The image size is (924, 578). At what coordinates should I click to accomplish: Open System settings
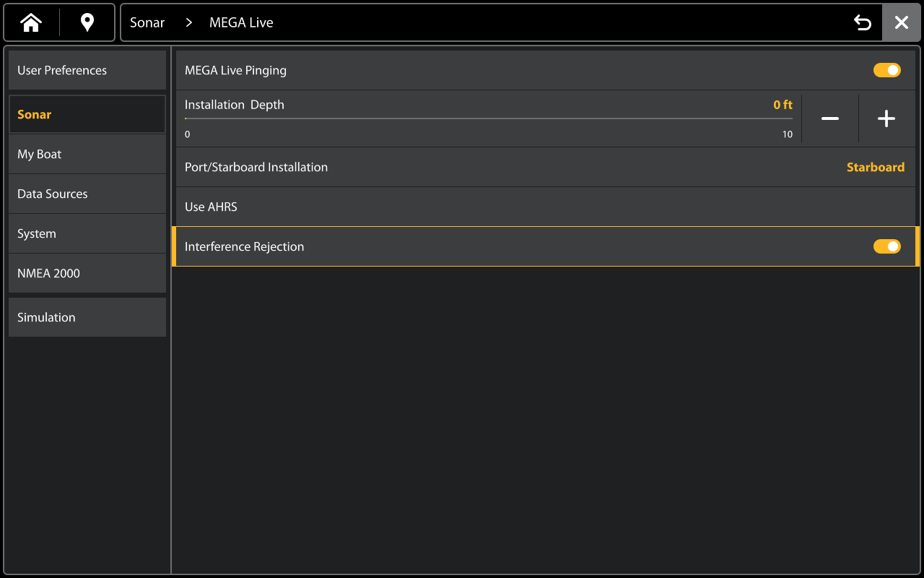pyautogui.click(x=87, y=233)
